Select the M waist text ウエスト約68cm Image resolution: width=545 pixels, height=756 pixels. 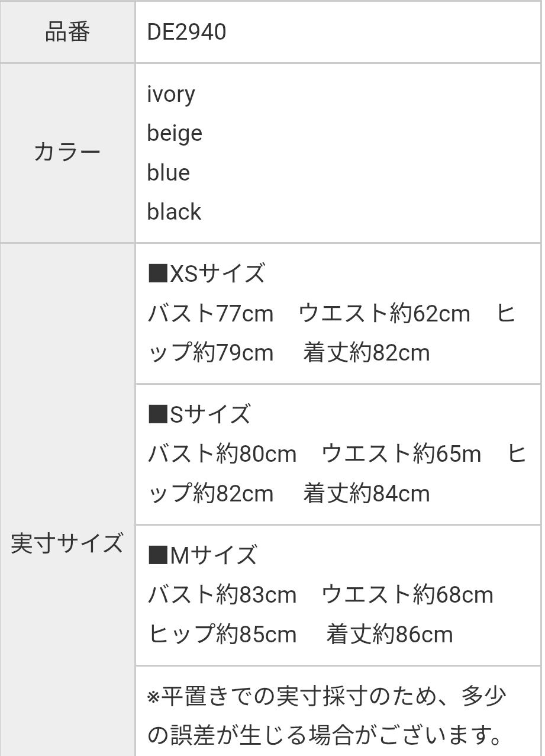(407, 595)
